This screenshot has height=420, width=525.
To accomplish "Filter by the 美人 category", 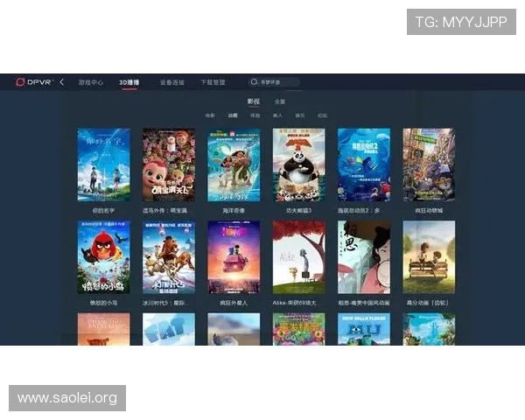I will pyautogui.click(x=277, y=115).
